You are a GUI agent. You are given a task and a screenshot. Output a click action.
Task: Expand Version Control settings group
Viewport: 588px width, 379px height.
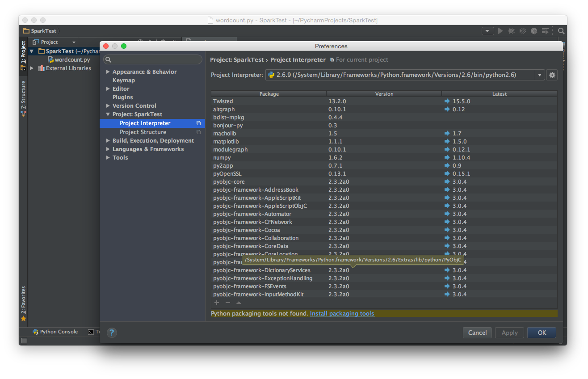[x=108, y=106]
